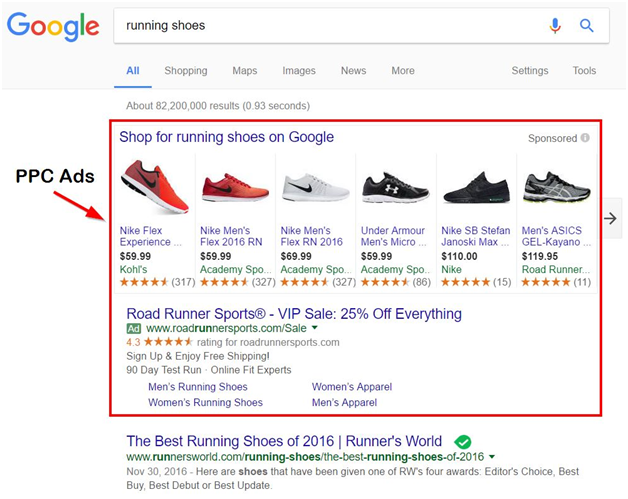628x499 pixels.
Task: Select the All tab
Action: pyautogui.click(x=133, y=71)
